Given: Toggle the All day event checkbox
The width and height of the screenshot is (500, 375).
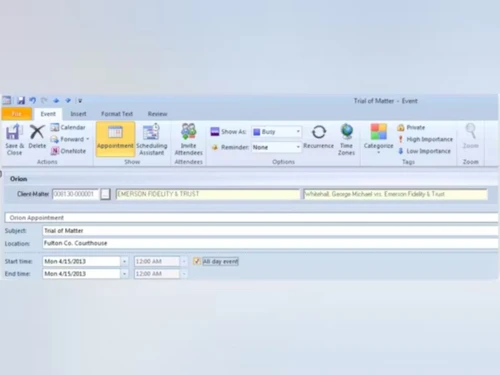Looking at the screenshot, I should click(x=197, y=261).
